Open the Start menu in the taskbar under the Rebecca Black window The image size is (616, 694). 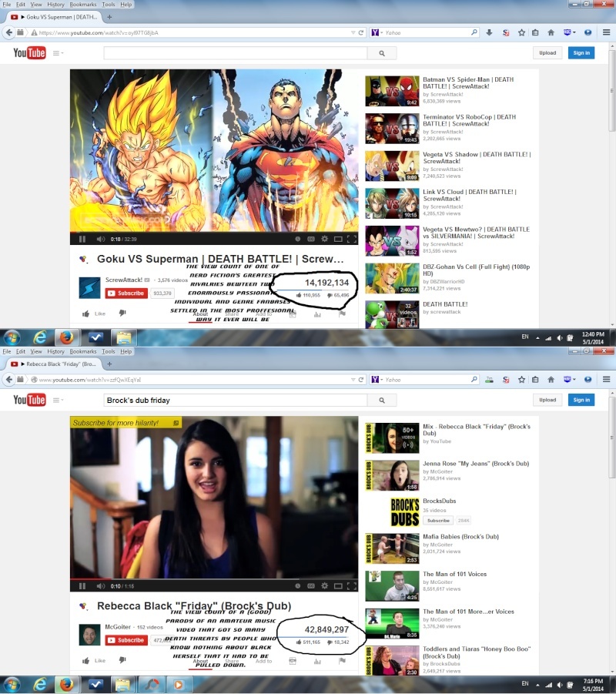coord(12,685)
